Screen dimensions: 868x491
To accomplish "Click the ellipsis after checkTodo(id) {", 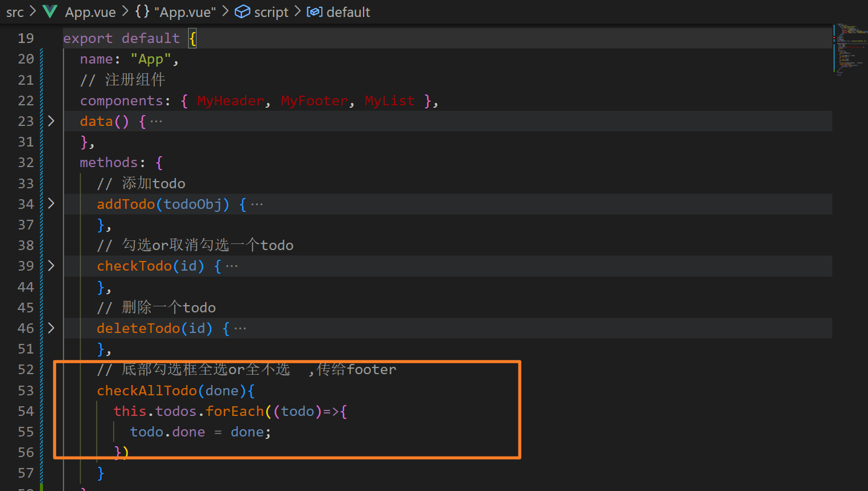I will pyautogui.click(x=231, y=266).
